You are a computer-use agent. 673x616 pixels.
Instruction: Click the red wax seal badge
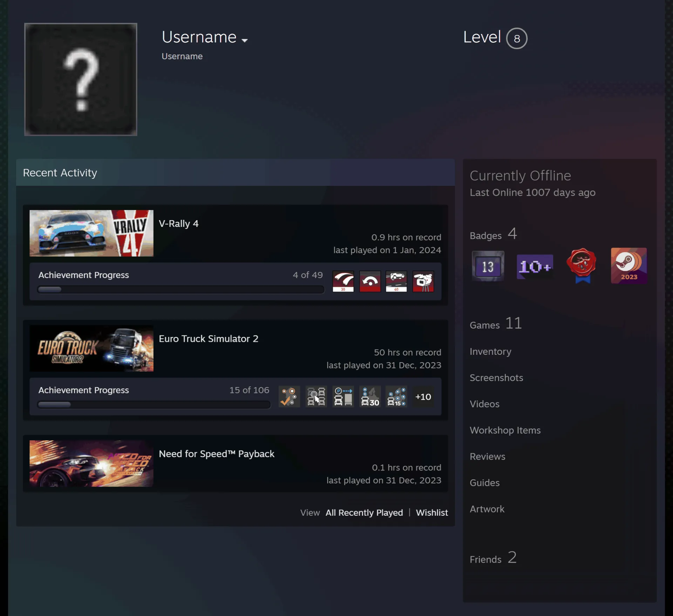(x=582, y=266)
